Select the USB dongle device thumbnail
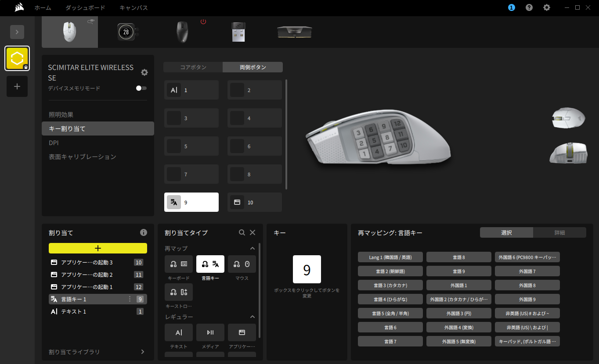The image size is (599, 364). click(238, 32)
